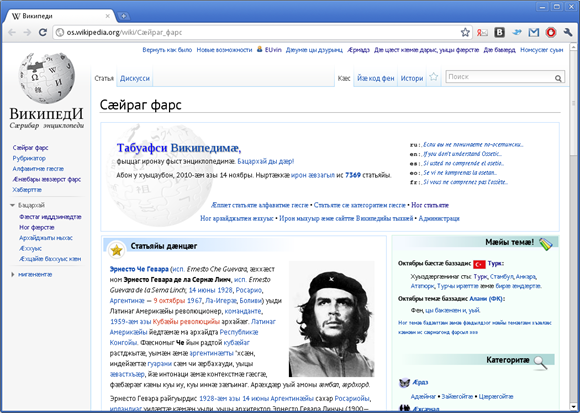Collapse the Бацархай sidebar section
The height and width of the screenshot is (413, 580).
tap(13, 205)
